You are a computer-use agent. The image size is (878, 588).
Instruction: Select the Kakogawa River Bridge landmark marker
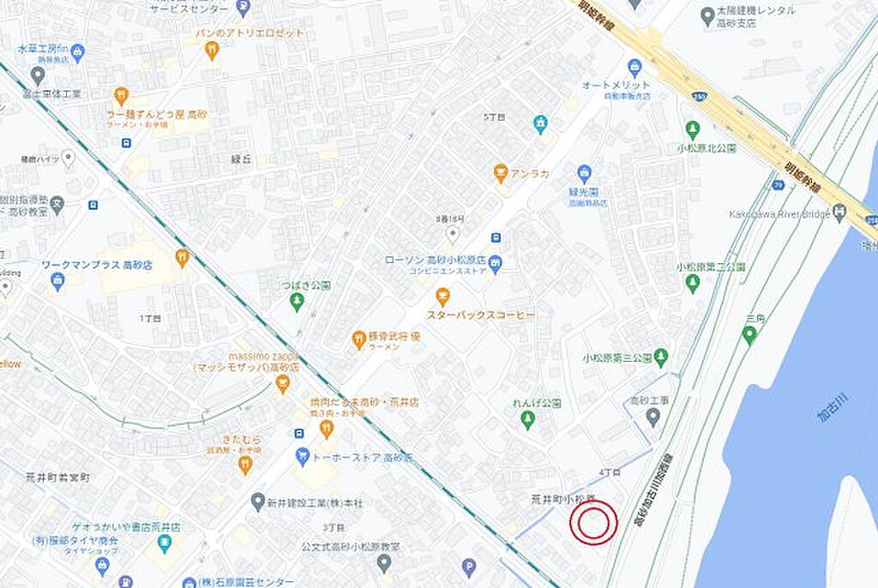(x=839, y=213)
